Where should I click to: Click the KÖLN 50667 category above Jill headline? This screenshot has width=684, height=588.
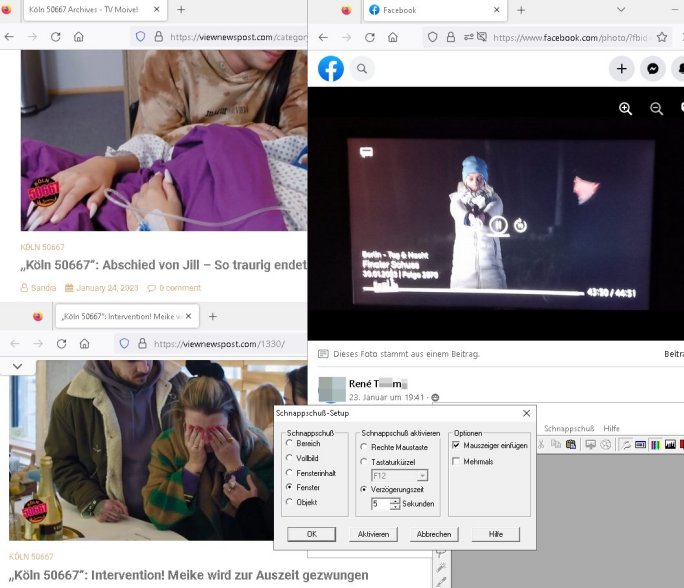(42, 247)
